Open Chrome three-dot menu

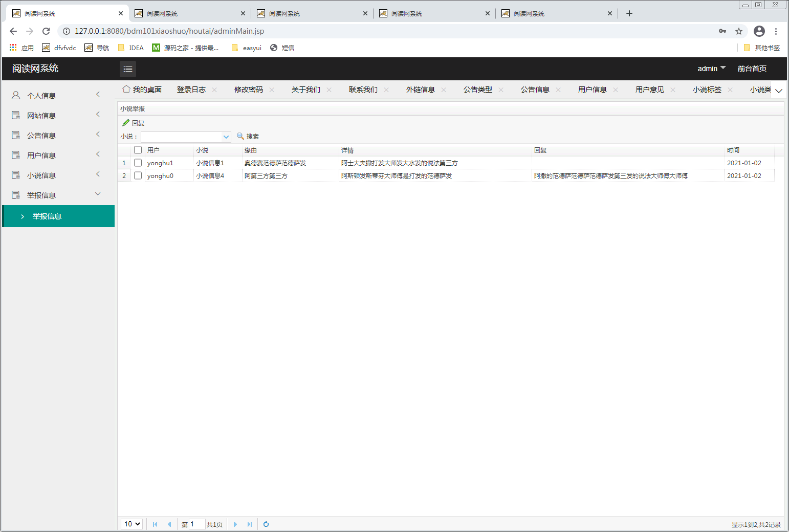[x=776, y=31]
